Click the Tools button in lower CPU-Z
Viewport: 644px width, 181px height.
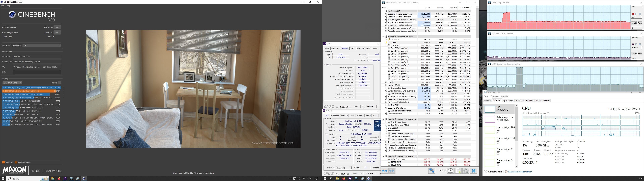[x=355, y=173]
